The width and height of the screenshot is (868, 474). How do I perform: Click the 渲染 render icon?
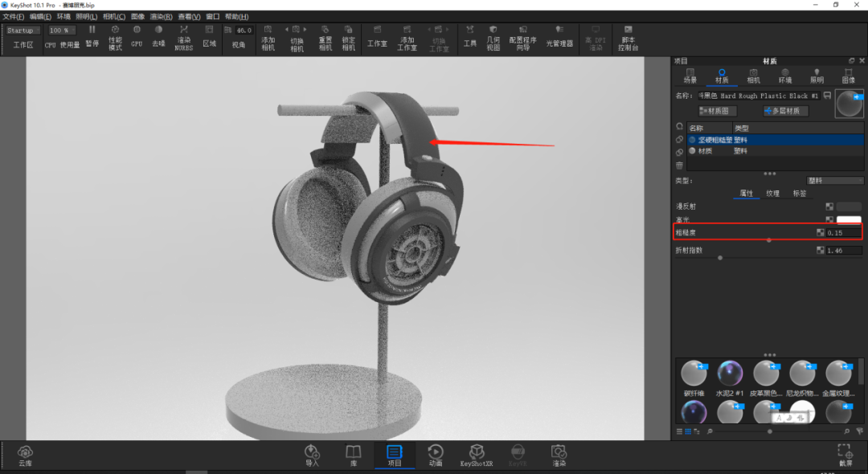pyautogui.click(x=559, y=456)
